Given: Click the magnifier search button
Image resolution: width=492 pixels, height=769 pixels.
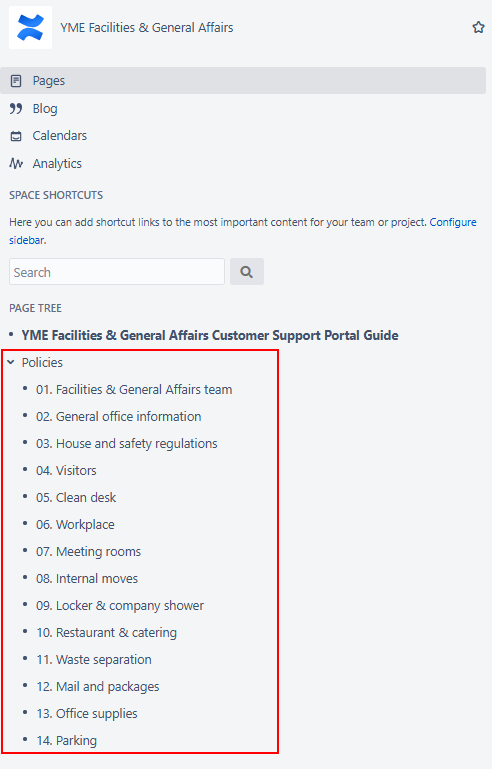Looking at the screenshot, I should click(x=247, y=272).
